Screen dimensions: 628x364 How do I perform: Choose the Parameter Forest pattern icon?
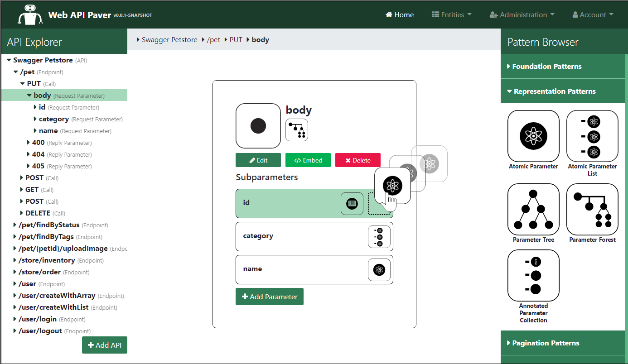pos(592,209)
